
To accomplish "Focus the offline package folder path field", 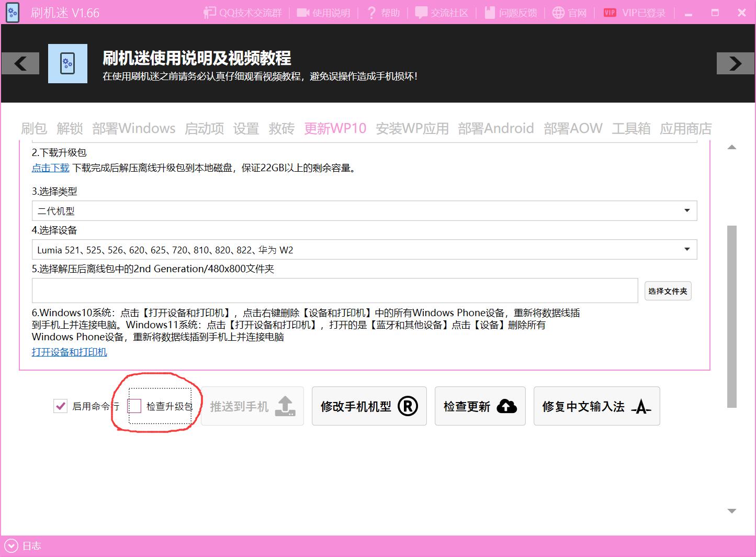I will pos(335,291).
